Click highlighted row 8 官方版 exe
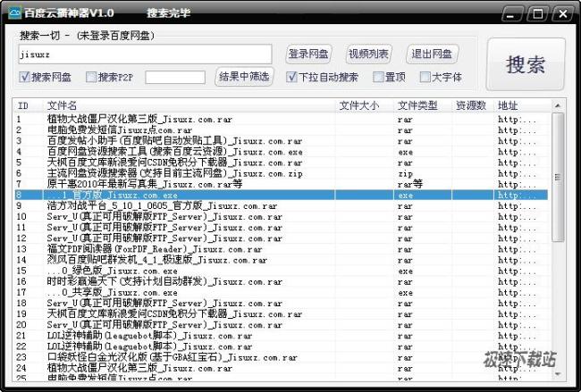 pyautogui.click(x=281, y=195)
